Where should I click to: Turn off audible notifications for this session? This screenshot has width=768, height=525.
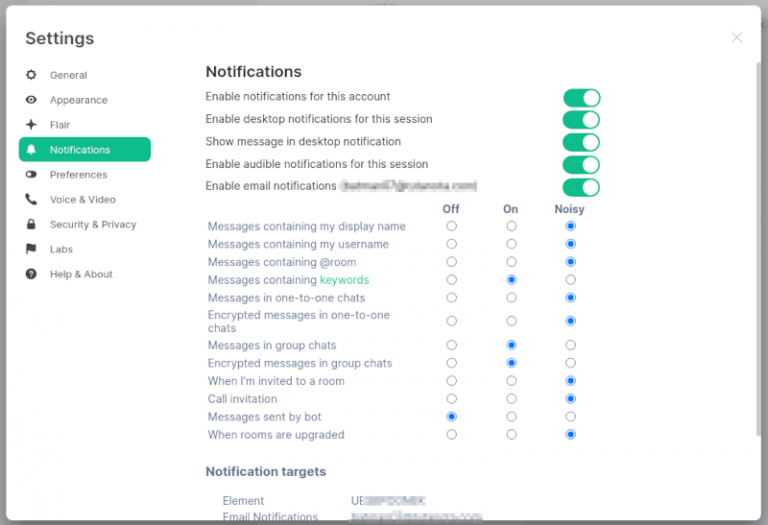pos(581,165)
